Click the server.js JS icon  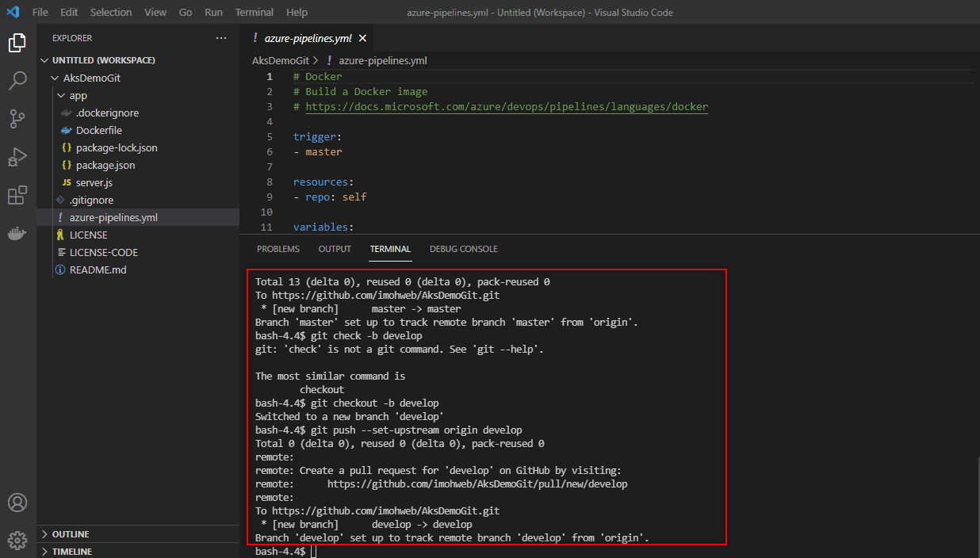67,183
